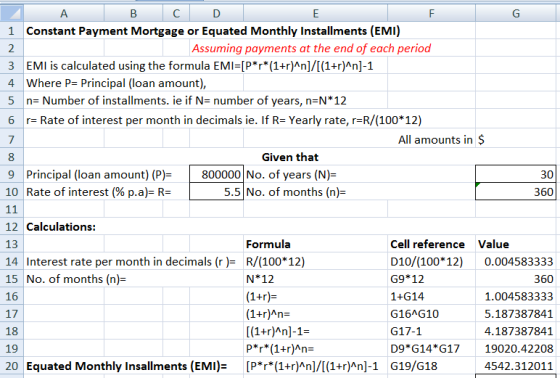560x378 pixels.
Task: Select column B header
Action: coord(133,13)
